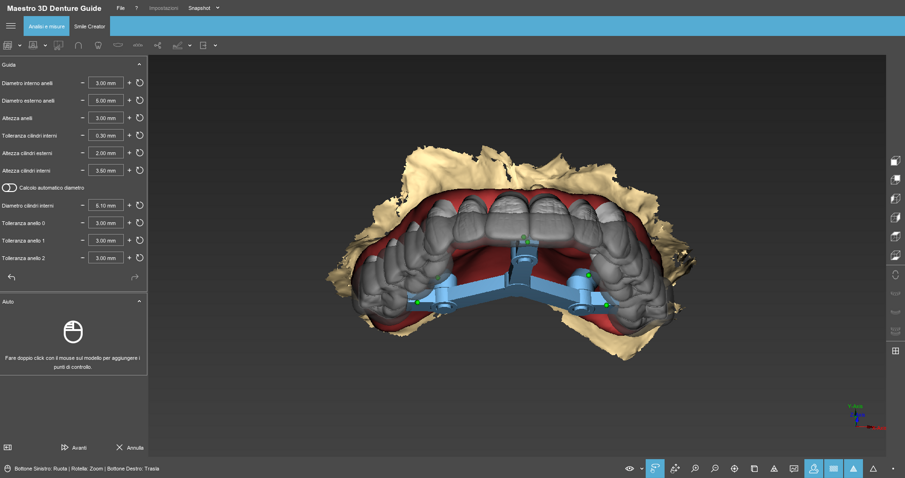905x478 pixels.
Task: Reset Diametro interno anelli value
Action: tap(140, 83)
